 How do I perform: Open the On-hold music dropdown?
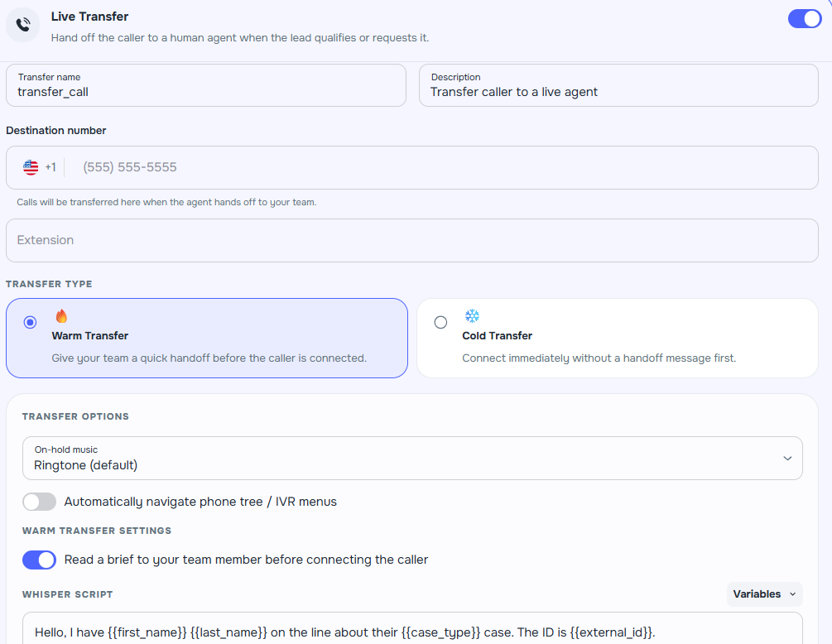tap(411, 458)
